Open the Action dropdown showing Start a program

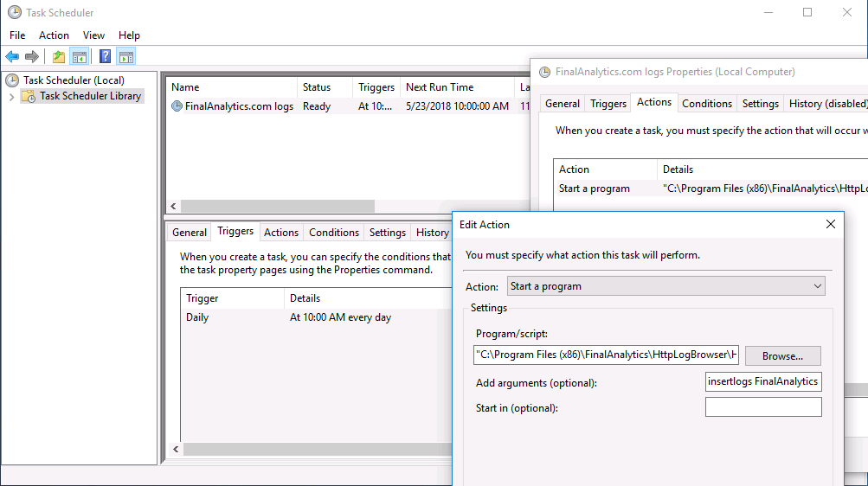pos(666,286)
